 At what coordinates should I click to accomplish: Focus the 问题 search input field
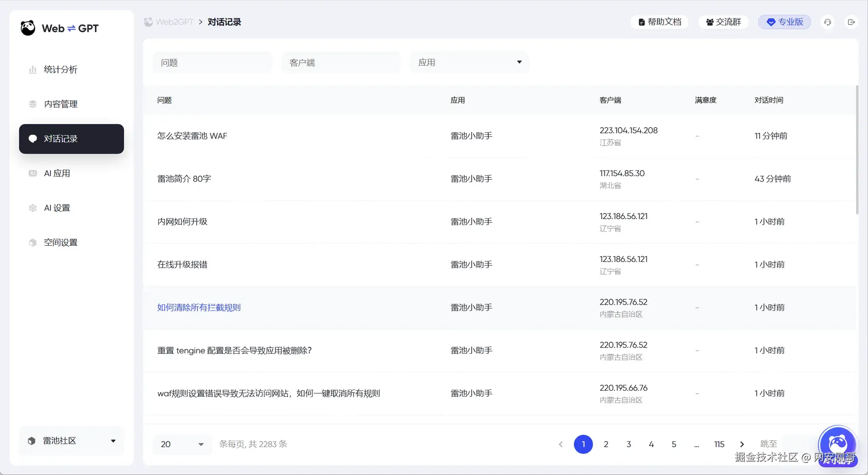point(212,63)
